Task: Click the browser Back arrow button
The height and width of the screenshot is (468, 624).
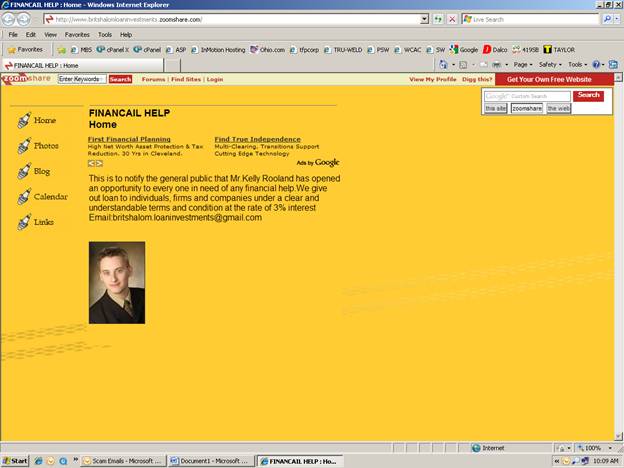Action: coord(9,19)
